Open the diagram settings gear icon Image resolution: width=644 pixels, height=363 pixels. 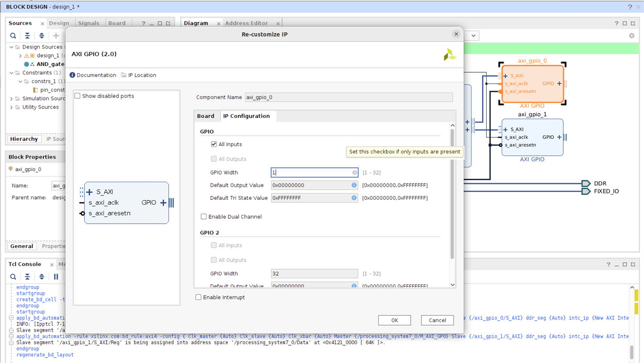pyautogui.click(x=632, y=36)
